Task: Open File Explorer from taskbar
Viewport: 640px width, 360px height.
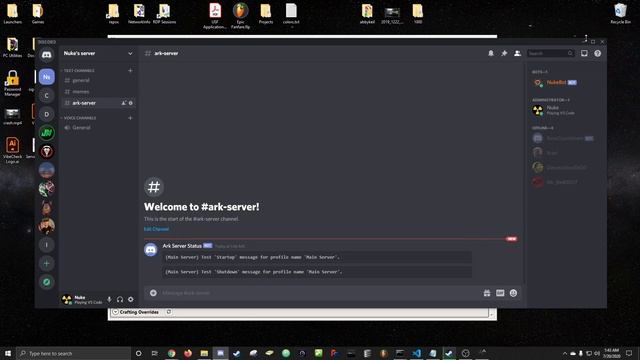Action: click(x=204, y=353)
